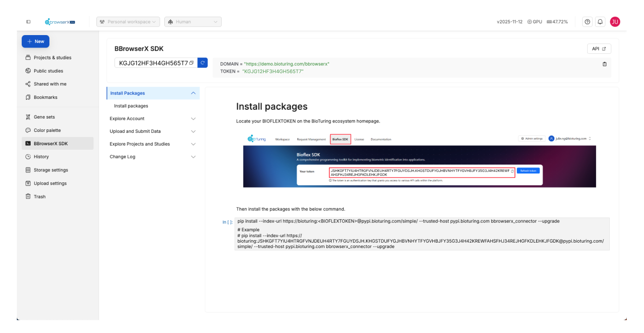644x333 pixels.
Task: Click the 47.72% memory usage indicator
Action: (557, 22)
